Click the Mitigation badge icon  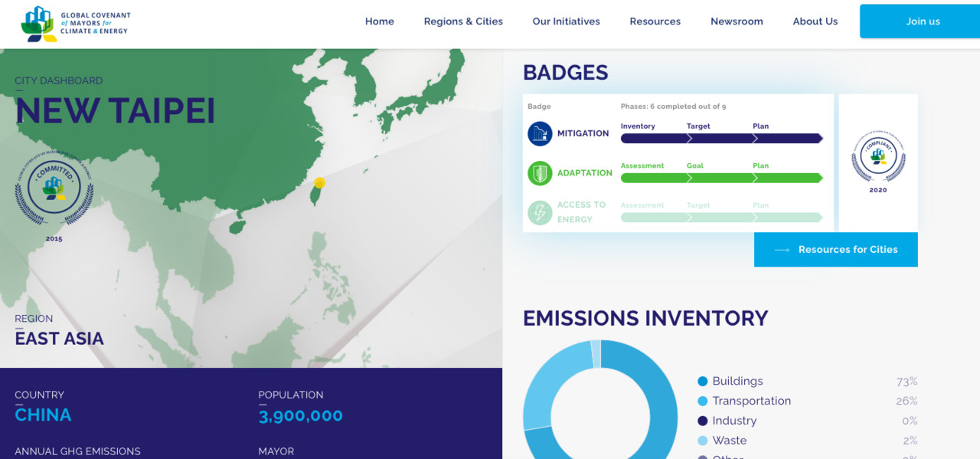[x=540, y=133]
